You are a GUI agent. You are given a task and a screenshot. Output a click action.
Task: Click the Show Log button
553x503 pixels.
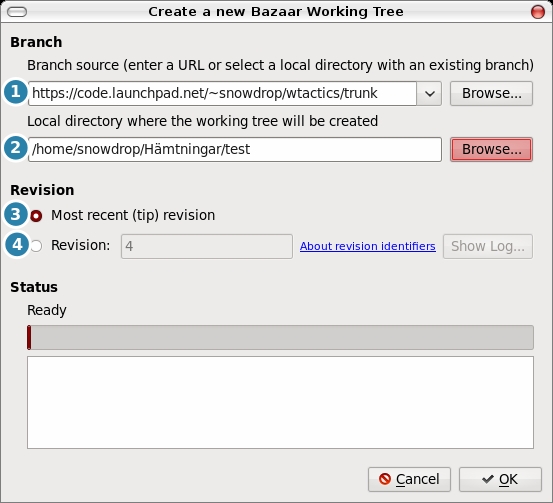click(x=488, y=246)
